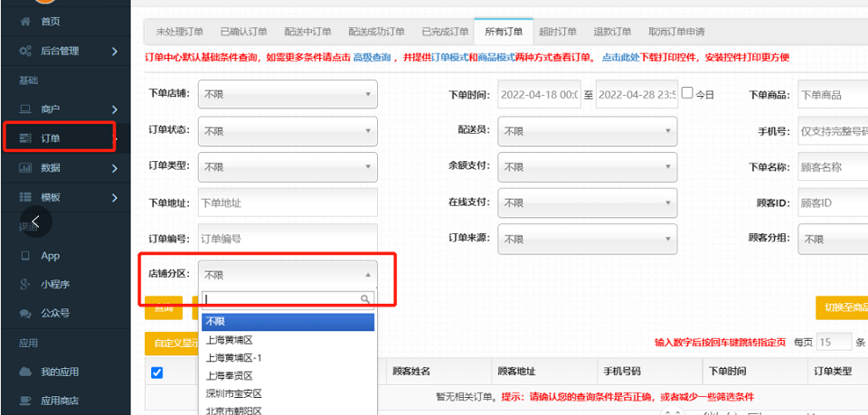Open the 下单店铺 dropdown

tap(288, 94)
